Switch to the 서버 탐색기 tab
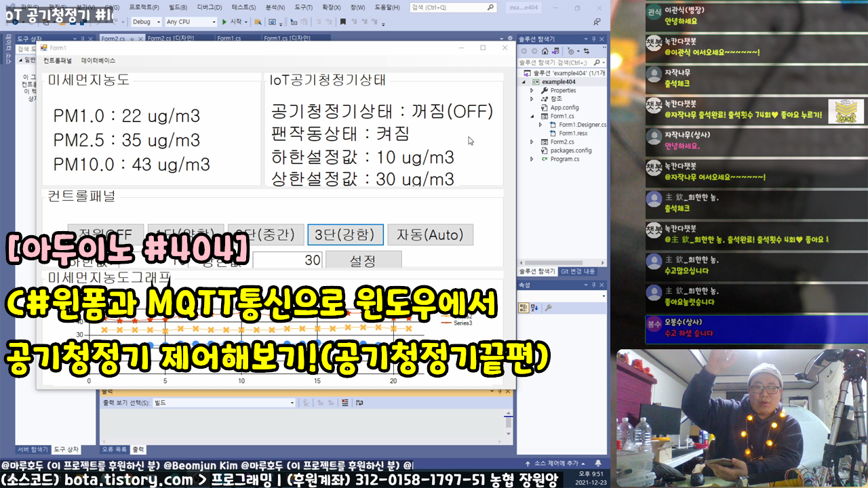Image resolution: width=868 pixels, height=488 pixels. pyautogui.click(x=33, y=449)
